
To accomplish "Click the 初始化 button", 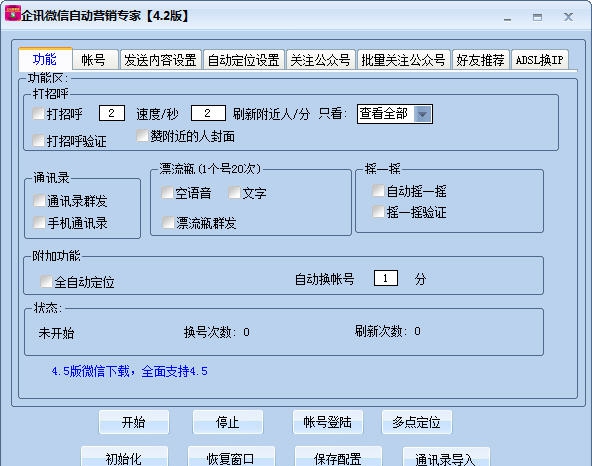I will tap(124, 457).
